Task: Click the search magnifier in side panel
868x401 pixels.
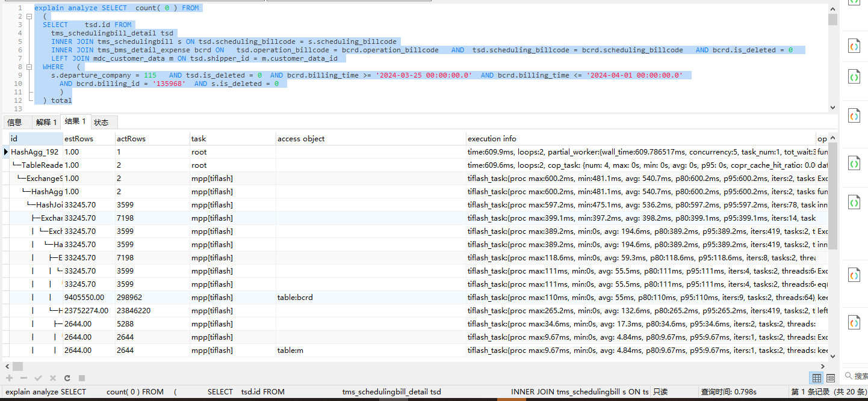Action: [x=849, y=376]
